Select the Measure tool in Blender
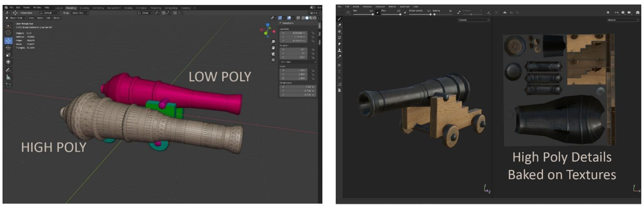Screen dimensions: 644x208 (x=8, y=77)
